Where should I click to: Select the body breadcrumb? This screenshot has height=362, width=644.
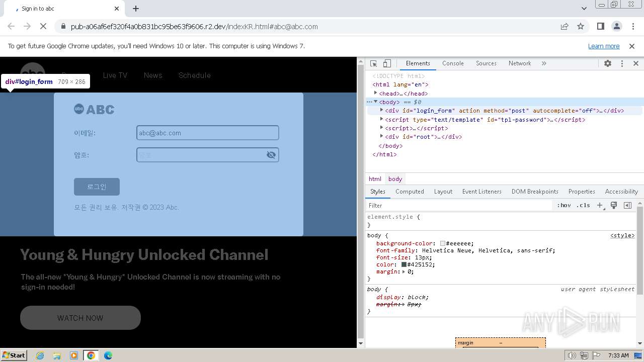(x=395, y=179)
